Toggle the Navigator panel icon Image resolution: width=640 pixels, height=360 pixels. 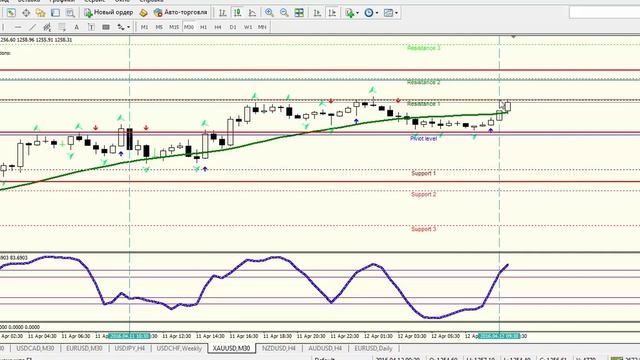click(55, 13)
